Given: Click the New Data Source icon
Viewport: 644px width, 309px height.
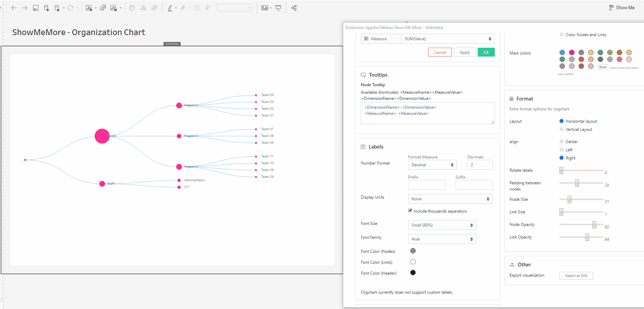Looking at the screenshot, I should coord(47,8).
